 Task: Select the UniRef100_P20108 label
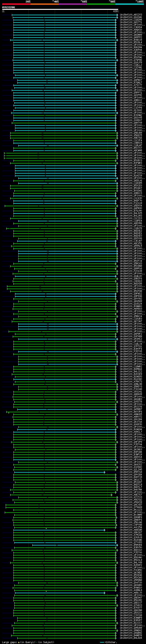pos(131,271)
